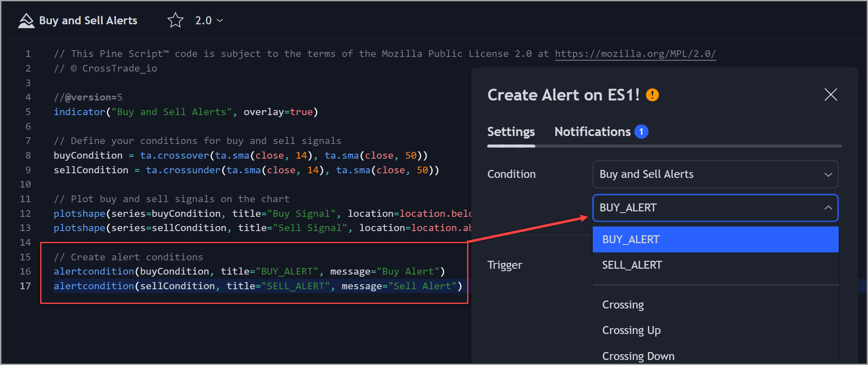The height and width of the screenshot is (365, 868).
Task: Choose the Crossing Up option
Action: [715, 330]
